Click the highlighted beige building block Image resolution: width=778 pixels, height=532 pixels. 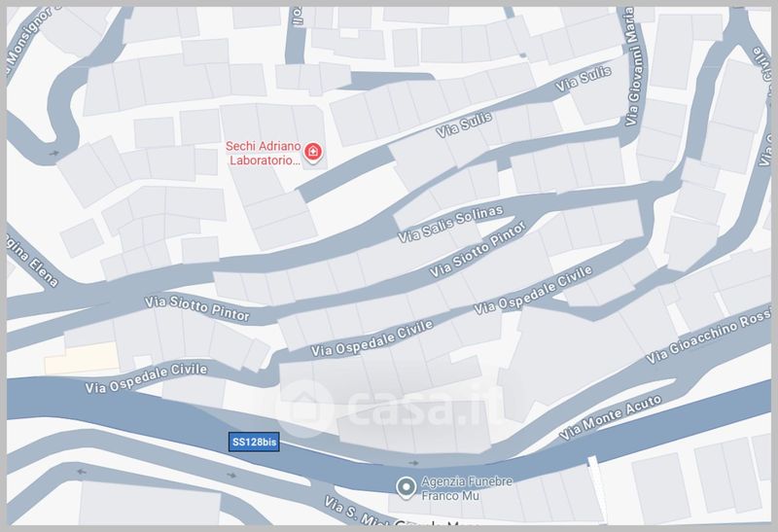pos(82,358)
